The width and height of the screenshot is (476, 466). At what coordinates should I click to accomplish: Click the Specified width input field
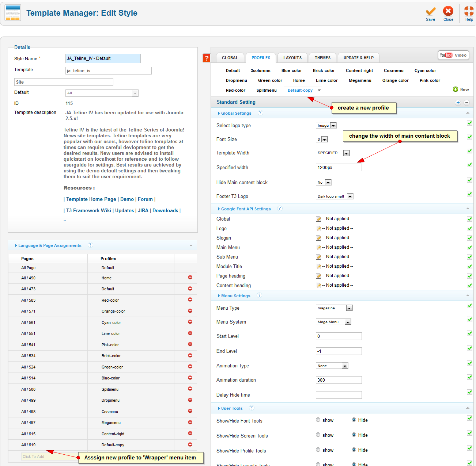pos(339,168)
